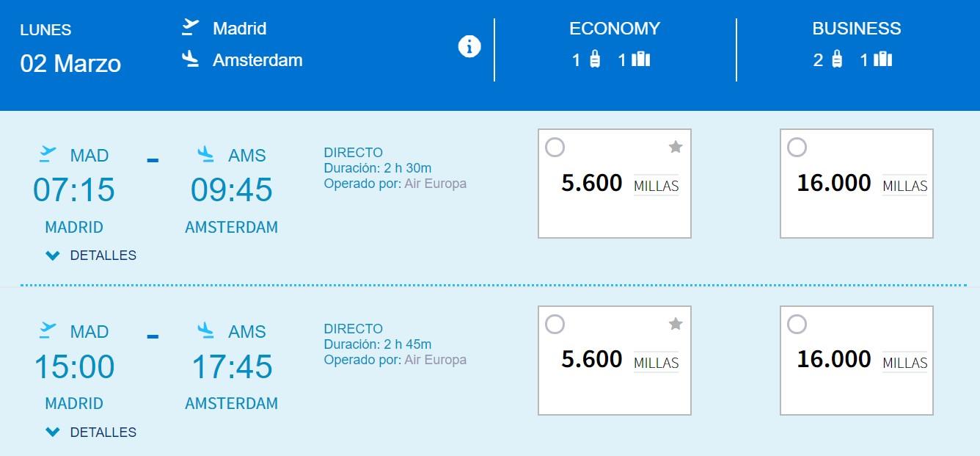Click the ECONOMY column header
This screenshot has width=980, height=456.
click(x=615, y=29)
